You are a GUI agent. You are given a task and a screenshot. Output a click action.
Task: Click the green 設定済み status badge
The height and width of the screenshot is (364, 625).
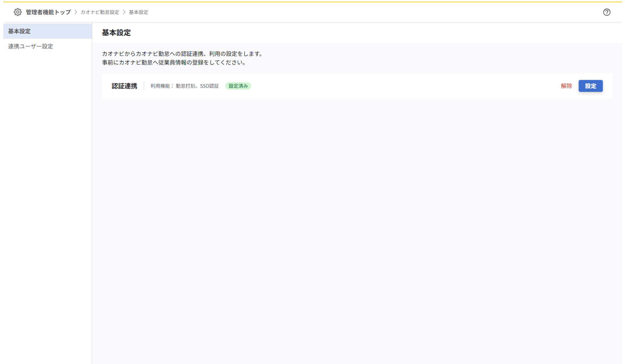pos(238,86)
